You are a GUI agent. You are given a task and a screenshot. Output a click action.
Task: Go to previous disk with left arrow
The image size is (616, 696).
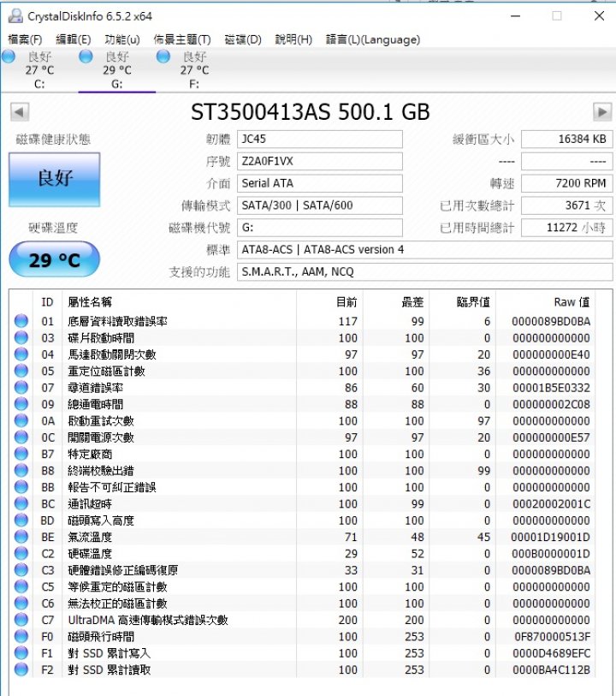coord(20,112)
